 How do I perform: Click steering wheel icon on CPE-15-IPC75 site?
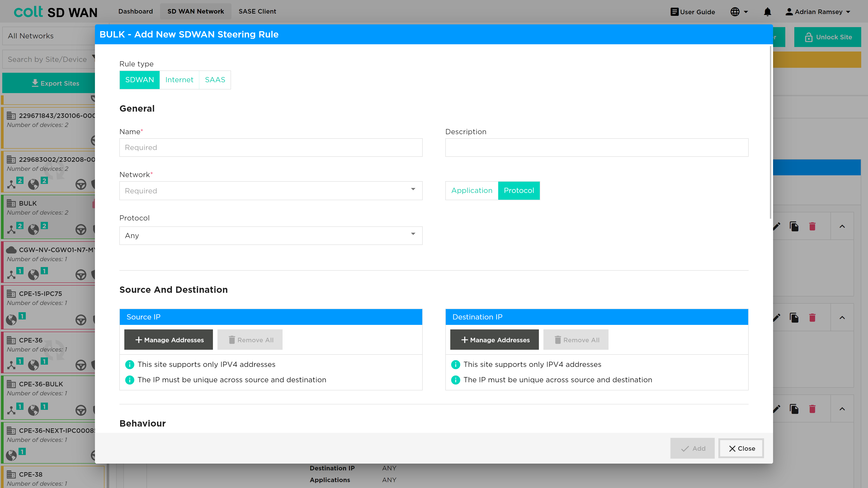[x=81, y=320]
